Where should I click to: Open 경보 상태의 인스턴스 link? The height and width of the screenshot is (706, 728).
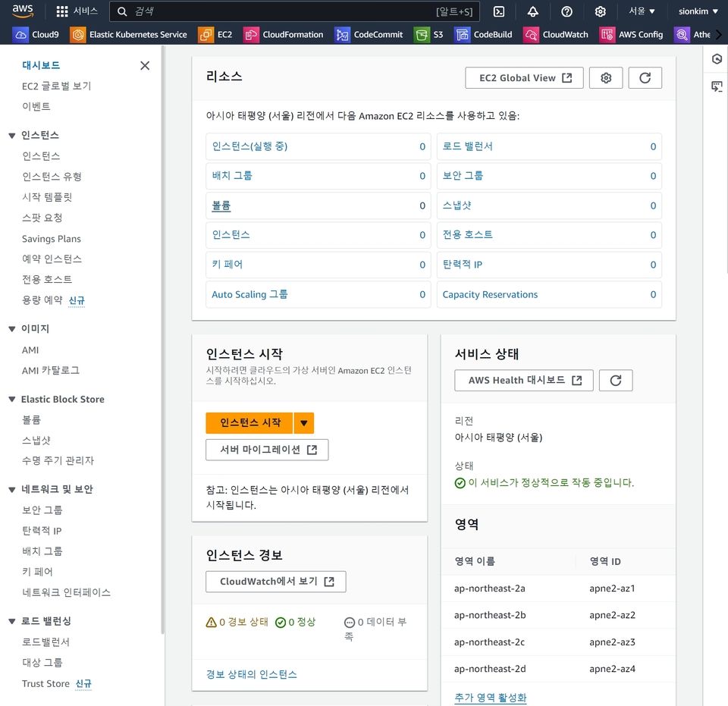point(251,674)
